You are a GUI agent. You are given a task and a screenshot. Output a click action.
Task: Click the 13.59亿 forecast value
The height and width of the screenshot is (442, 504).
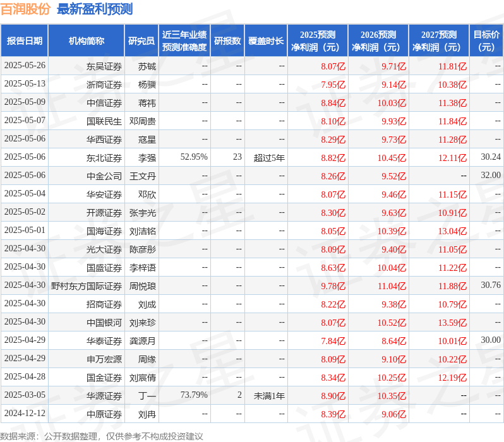tap(453, 323)
